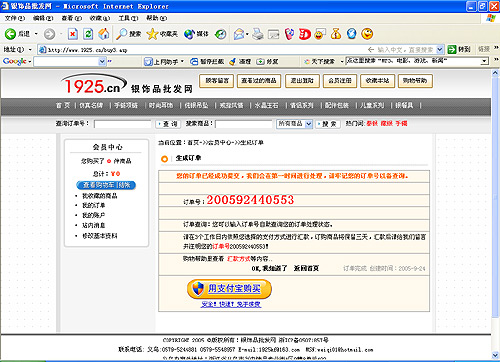Open the 所有商品 category dropdown
Viewport: 500px width, 362px height.
(295, 124)
